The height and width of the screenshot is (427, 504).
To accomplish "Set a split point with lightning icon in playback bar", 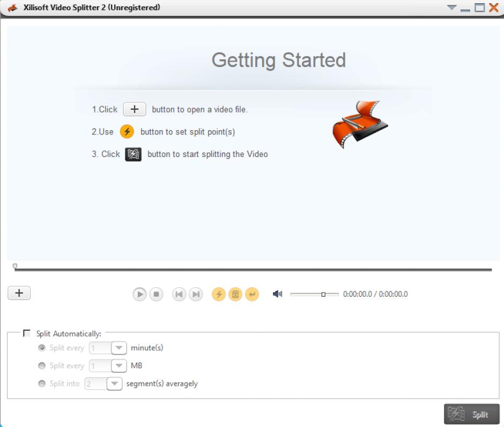I will point(219,294).
